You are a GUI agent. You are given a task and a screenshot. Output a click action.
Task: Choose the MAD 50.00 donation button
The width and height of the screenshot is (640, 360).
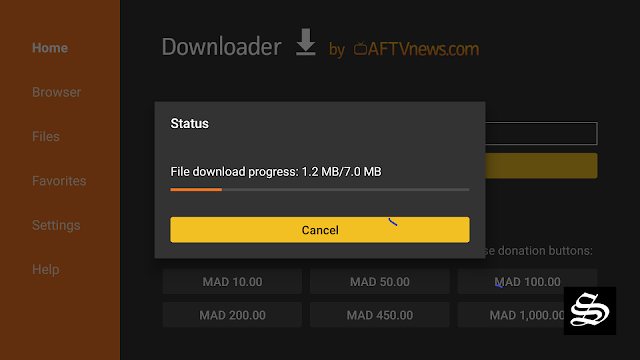tap(380, 282)
